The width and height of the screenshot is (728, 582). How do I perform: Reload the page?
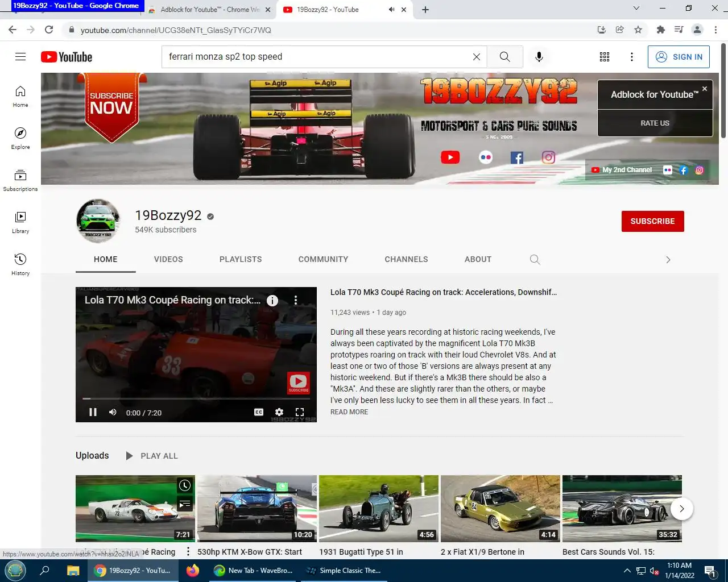click(49, 30)
